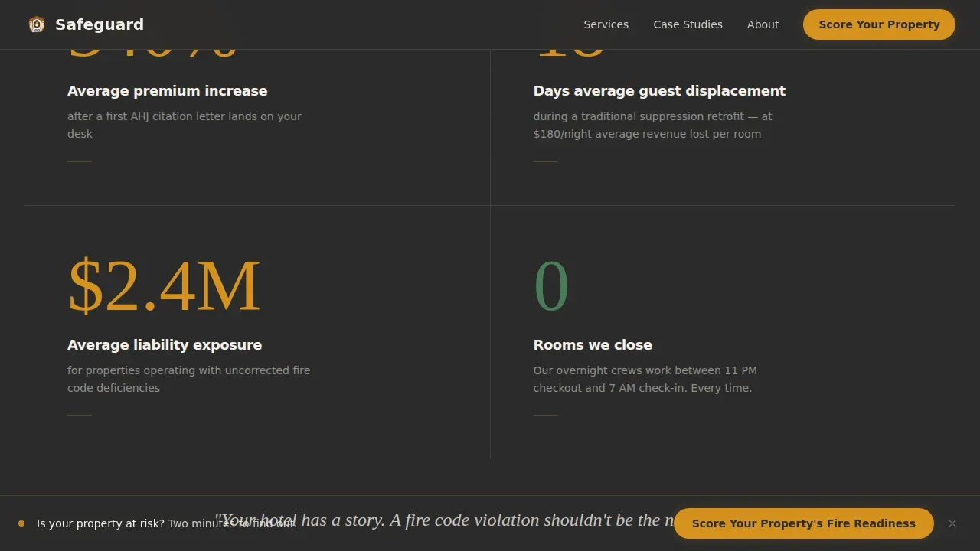Go to Case Studies page
The image size is (980, 551).
688,24
